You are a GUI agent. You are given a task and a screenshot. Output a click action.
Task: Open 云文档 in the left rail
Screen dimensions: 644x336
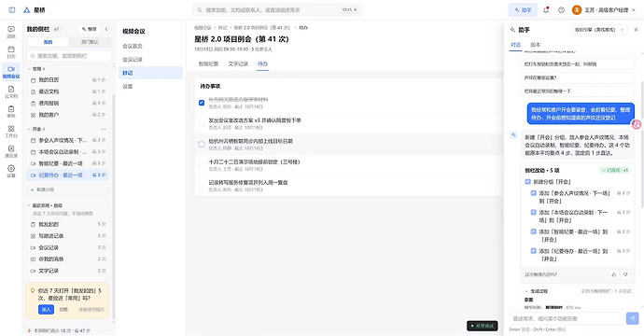point(11,91)
